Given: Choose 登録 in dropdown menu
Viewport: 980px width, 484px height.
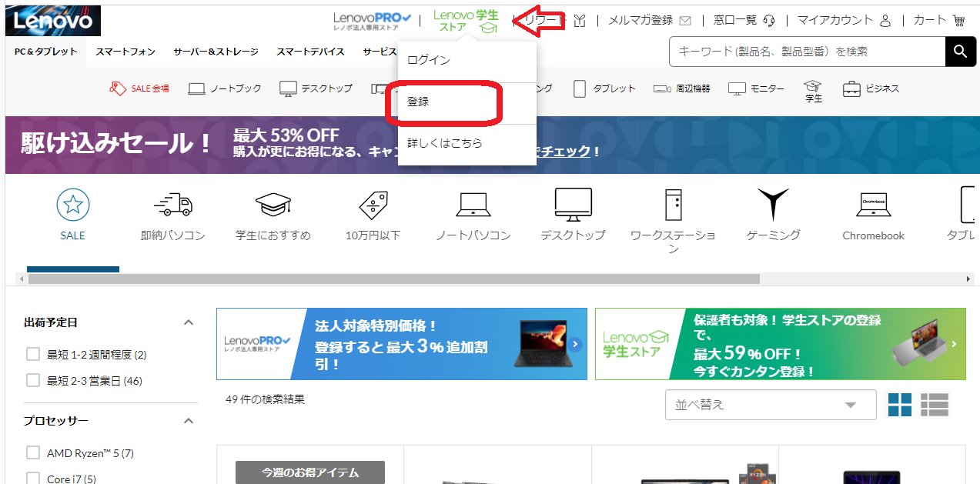Looking at the screenshot, I should [x=467, y=102].
